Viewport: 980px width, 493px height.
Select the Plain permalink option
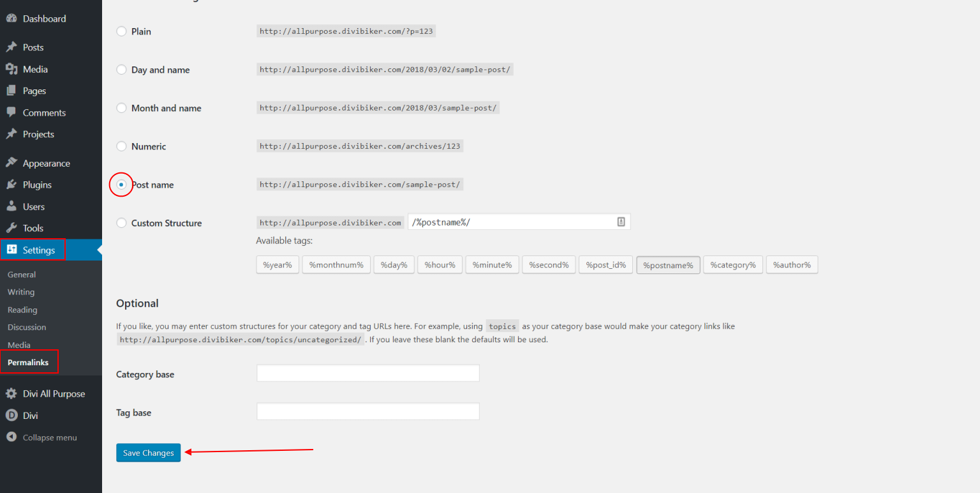121,31
